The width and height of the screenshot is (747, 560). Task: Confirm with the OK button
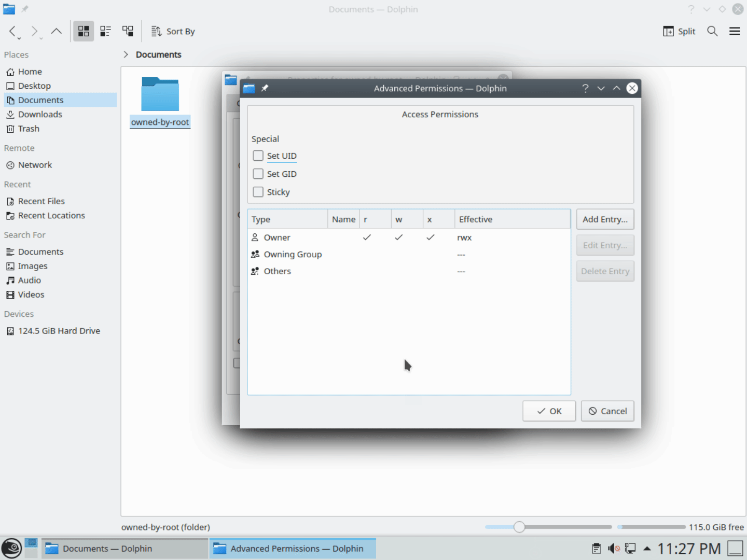point(549,411)
